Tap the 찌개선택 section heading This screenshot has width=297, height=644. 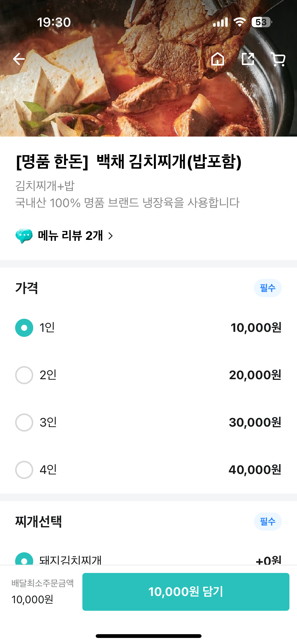point(39,522)
